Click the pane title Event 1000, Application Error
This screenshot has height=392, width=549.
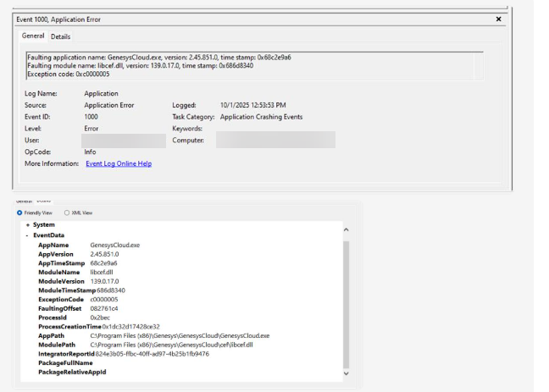tap(58, 19)
